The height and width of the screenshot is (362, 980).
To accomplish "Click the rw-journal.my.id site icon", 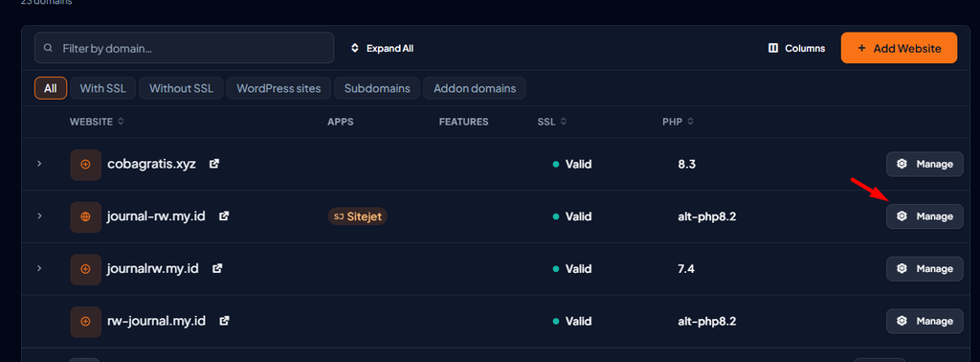I will tap(85, 322).
